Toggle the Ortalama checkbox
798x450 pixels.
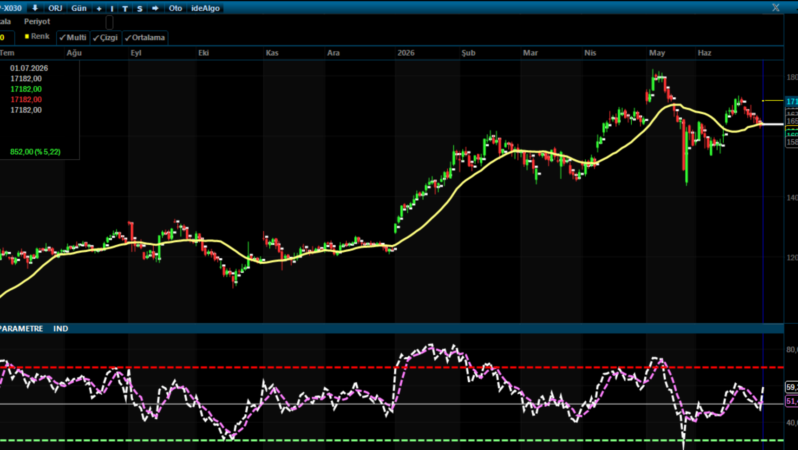pos(145,38)
